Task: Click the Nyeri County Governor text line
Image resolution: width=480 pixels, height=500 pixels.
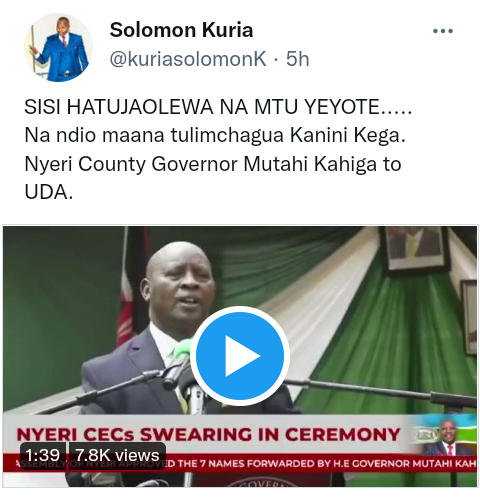Action: (x=213, y=164)
